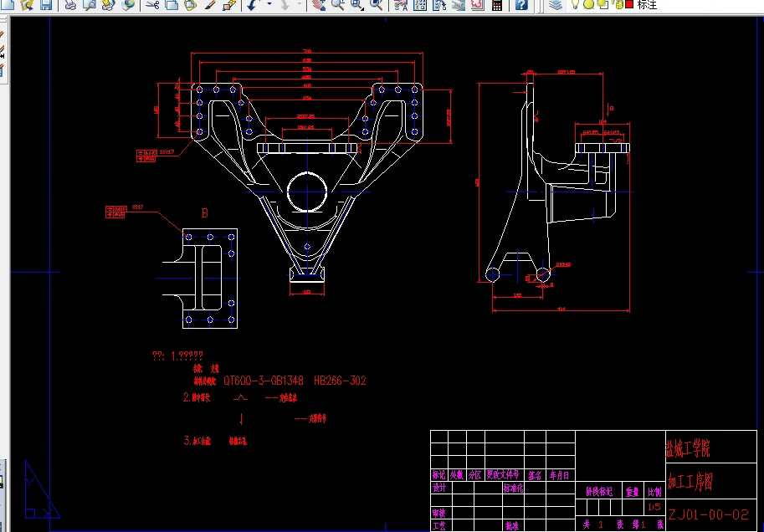The width and height of the screenshot is (764, 532).
Task: Click the 414 dimension in side view
Action: click(561, 309)
